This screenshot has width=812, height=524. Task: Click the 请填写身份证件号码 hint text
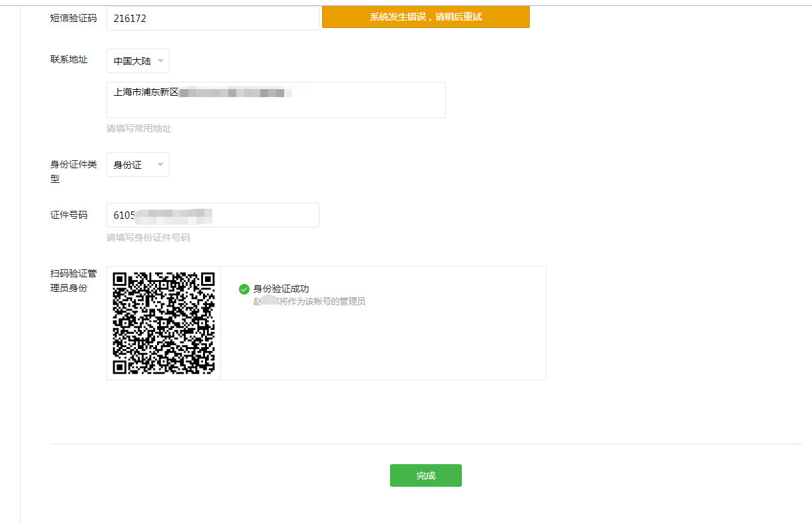[148, 237]
